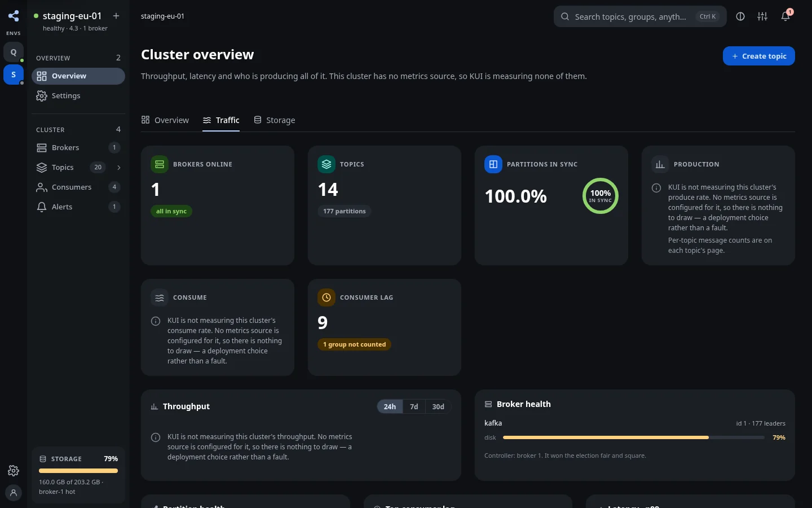Switch throughput range to 7d
The image size is (812, 508).
[414, 406]
